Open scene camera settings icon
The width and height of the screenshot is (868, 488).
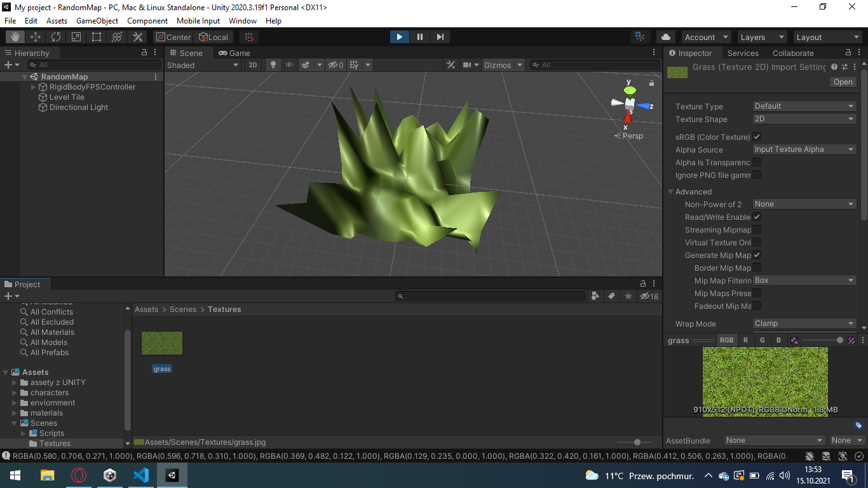(466, 65)
